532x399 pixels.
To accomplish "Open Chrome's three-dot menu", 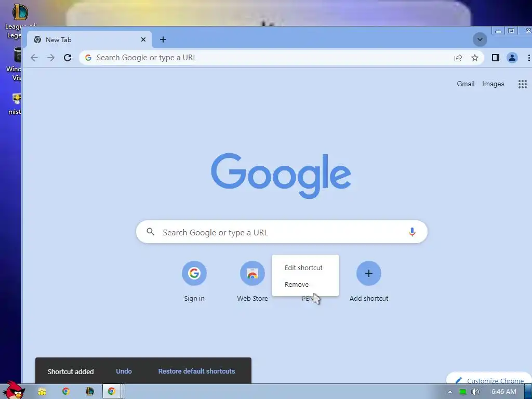I will click(x=528, y=58).
